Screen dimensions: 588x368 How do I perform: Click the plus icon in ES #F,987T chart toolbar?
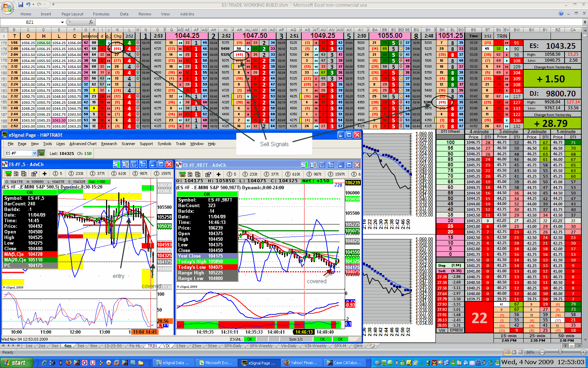coord(218,174)
